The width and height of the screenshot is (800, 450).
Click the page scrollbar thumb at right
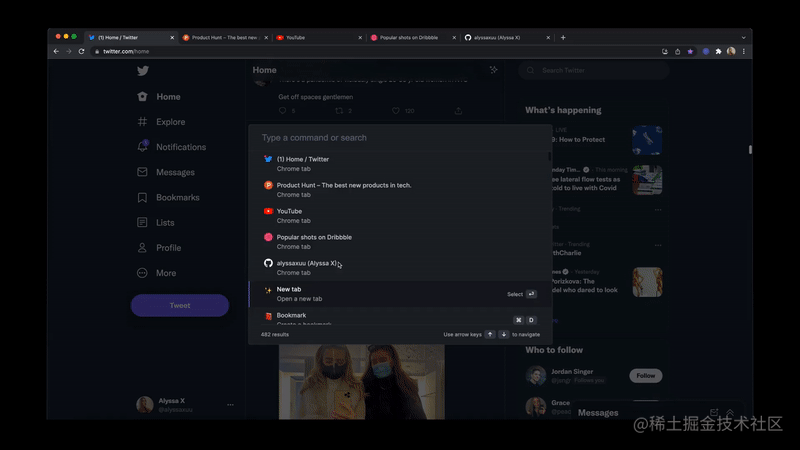pyautogui.click(x=750, y=149)
